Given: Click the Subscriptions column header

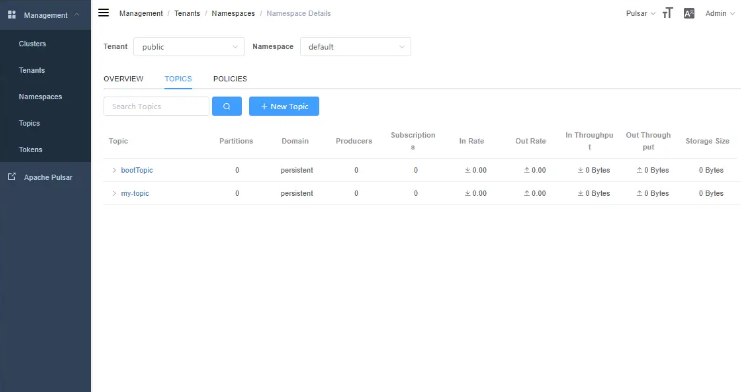Looking at the screenshot, I should coord(413,141).
